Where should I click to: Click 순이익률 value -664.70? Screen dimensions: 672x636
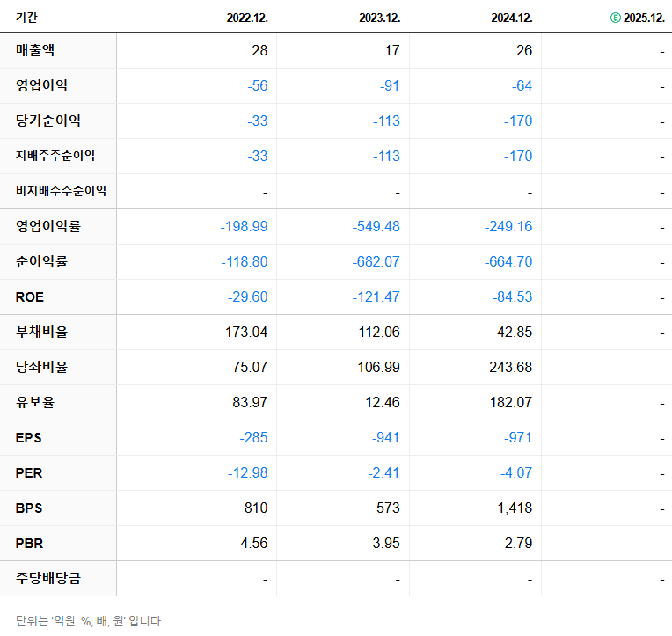tap(508, 261)
